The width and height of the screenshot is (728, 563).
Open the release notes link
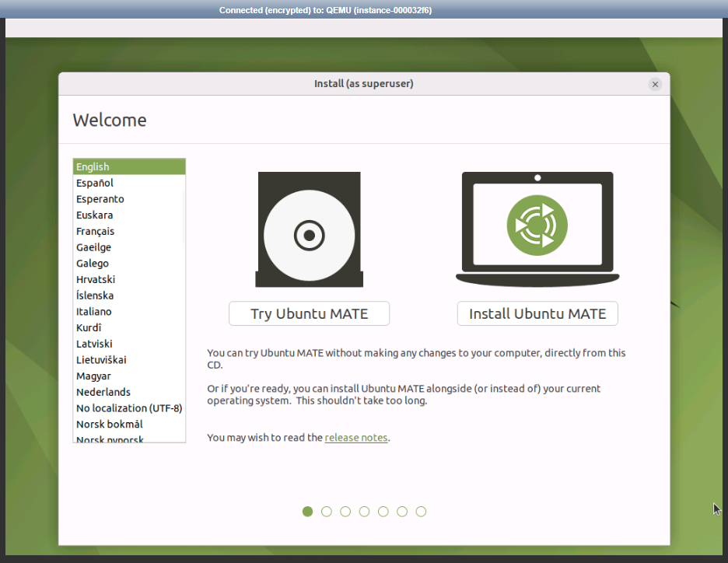(x=356, y=438)
